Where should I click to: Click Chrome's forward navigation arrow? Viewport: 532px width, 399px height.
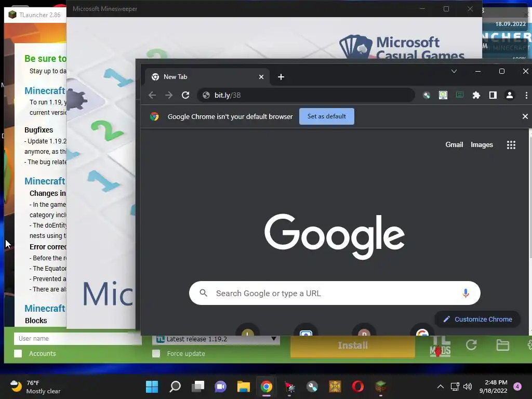169,96
